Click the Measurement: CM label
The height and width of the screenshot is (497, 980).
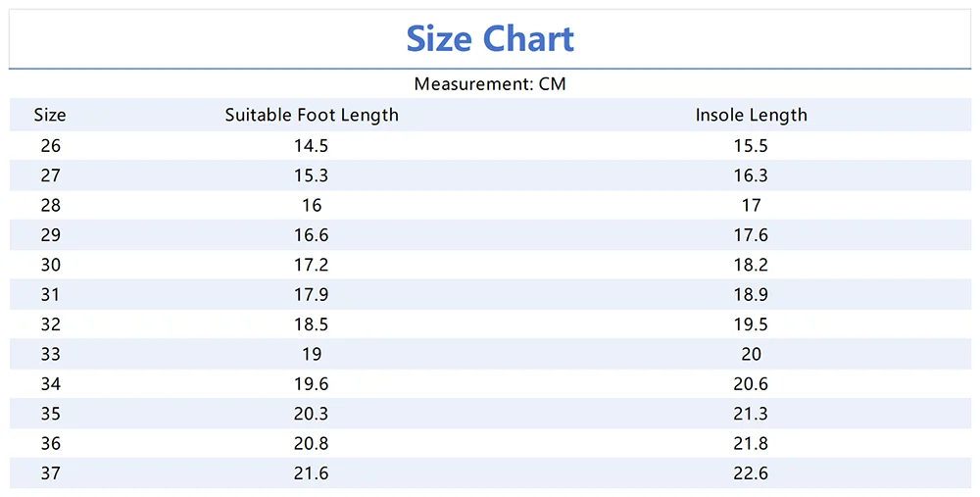click(x=490, y=84)
